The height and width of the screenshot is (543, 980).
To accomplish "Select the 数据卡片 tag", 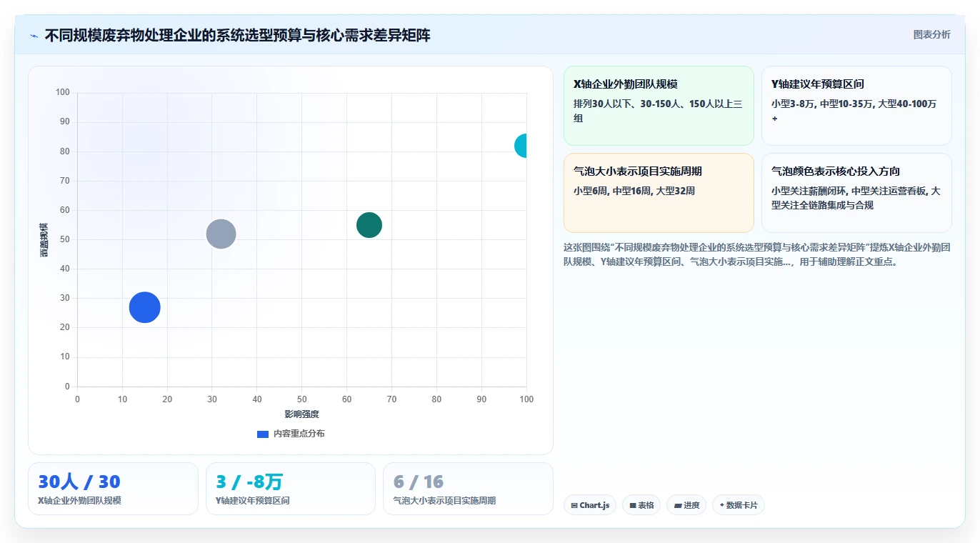I will [738, 505].
